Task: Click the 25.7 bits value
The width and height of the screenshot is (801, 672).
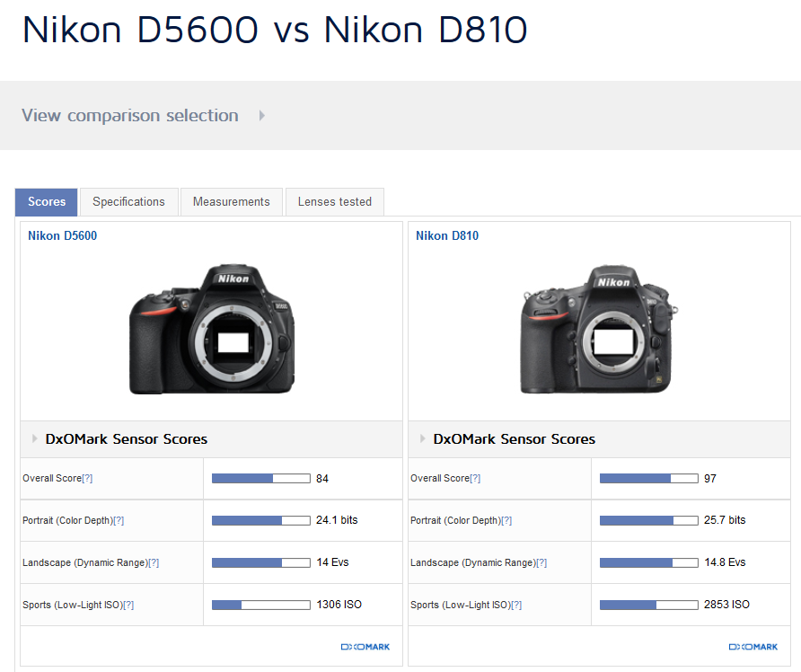Action: tap(725, 519)
